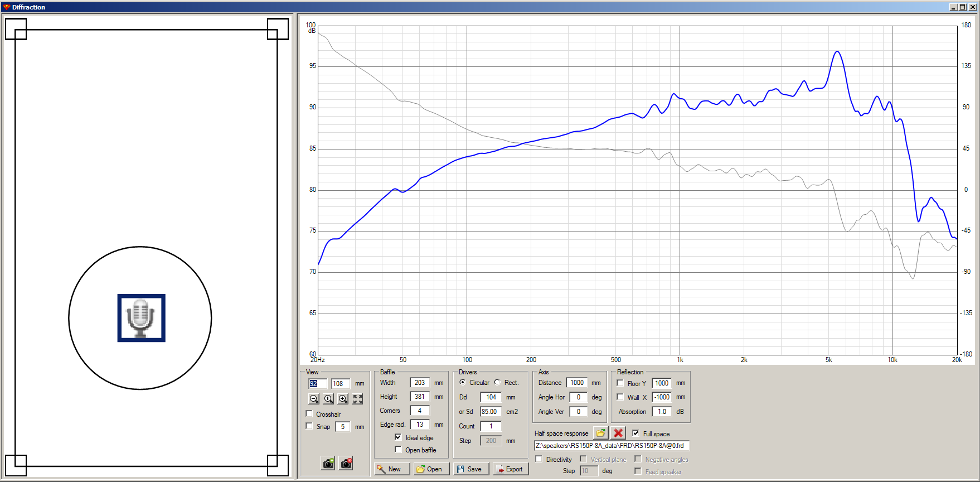Screen dimensions: 980x482
Task: Click the New button
Action: pos(392,469)
